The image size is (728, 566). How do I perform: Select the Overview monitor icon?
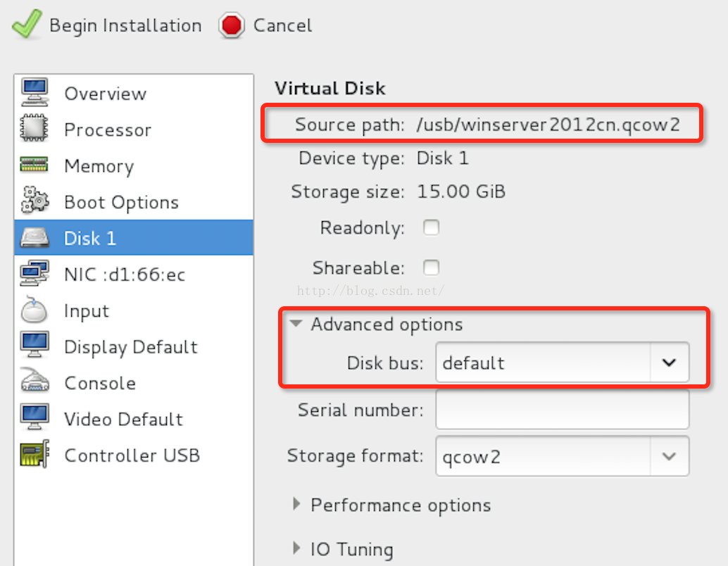click(x=34, y=92)
